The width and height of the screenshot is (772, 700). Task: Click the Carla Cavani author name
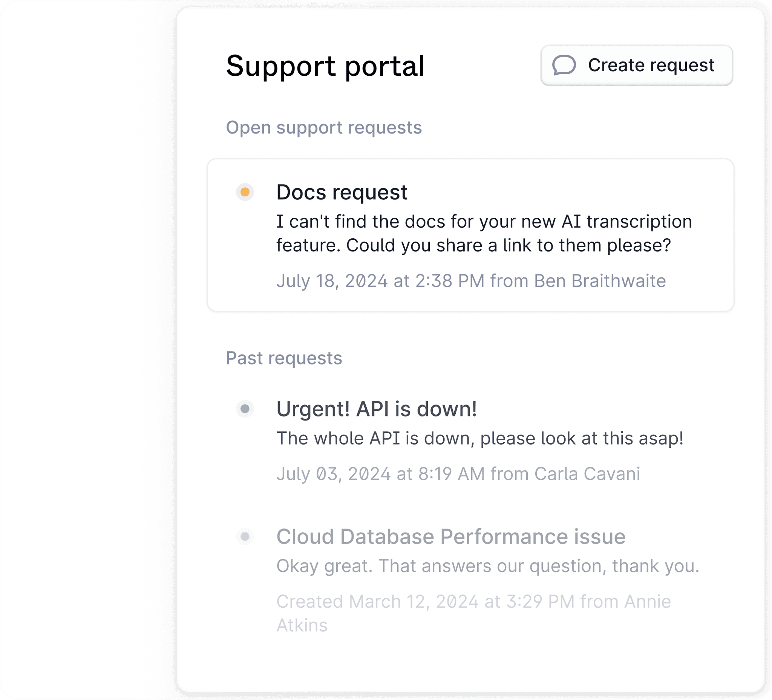[587, 474]
